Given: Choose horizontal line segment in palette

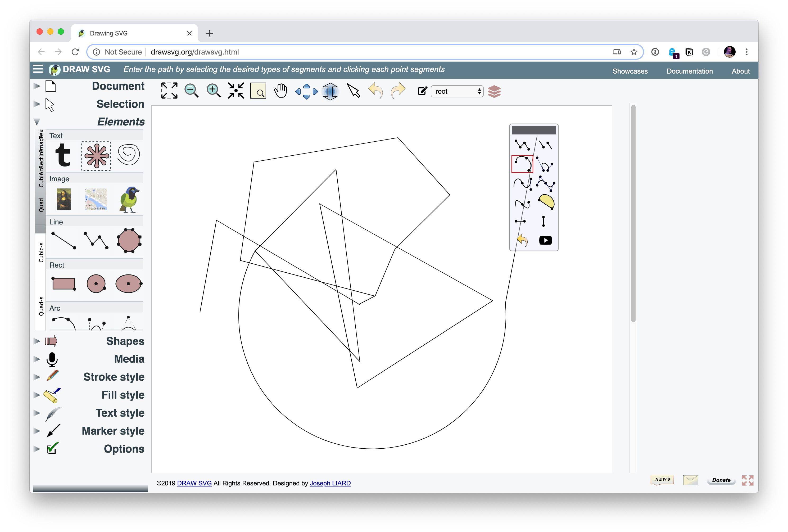Looking at the screenshot, I should [520, 222].
